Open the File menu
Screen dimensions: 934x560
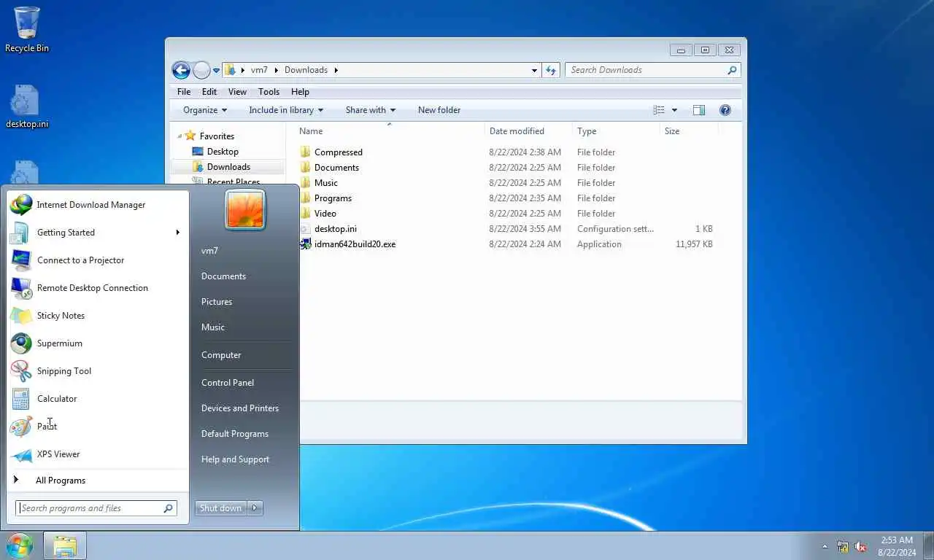(x=184, y=92)
